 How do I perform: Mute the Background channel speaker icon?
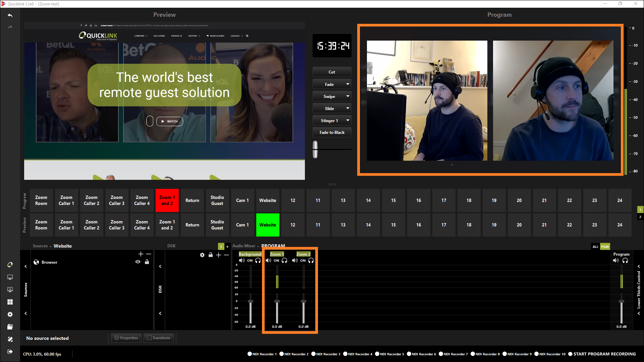pyautogui.click(x=241, y=261)
